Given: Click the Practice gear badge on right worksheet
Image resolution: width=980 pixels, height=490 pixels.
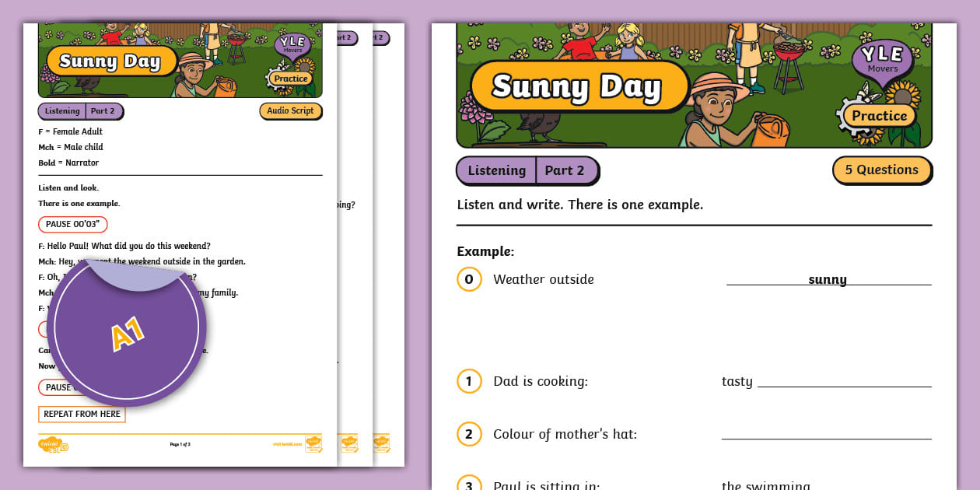Looking at the screenshot, I should coord(877,116).
